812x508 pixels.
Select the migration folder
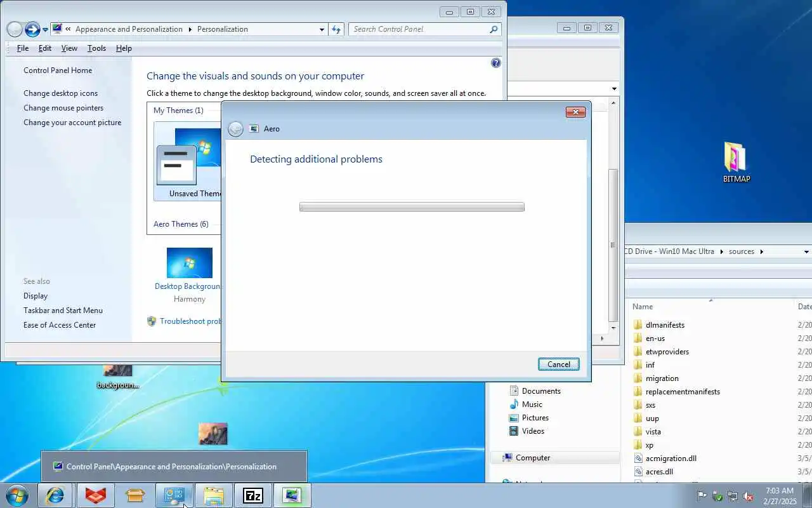pyautogui.click(x=662, y=378)
